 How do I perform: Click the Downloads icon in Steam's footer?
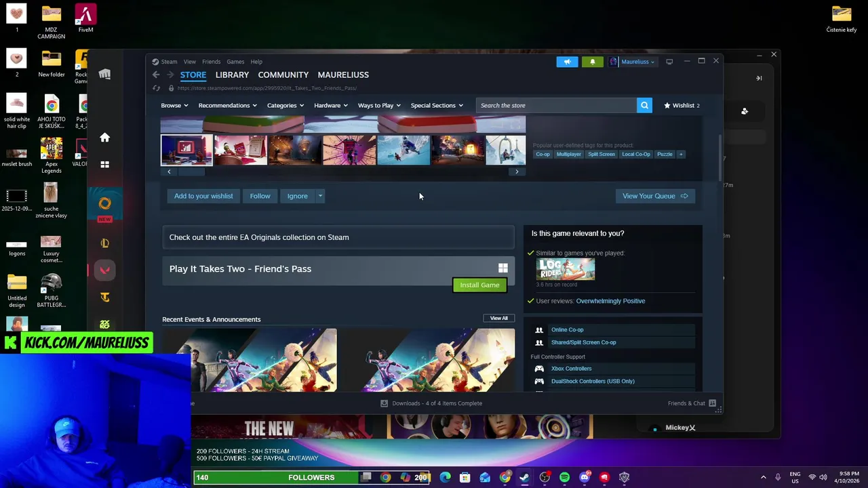(384, 403)
